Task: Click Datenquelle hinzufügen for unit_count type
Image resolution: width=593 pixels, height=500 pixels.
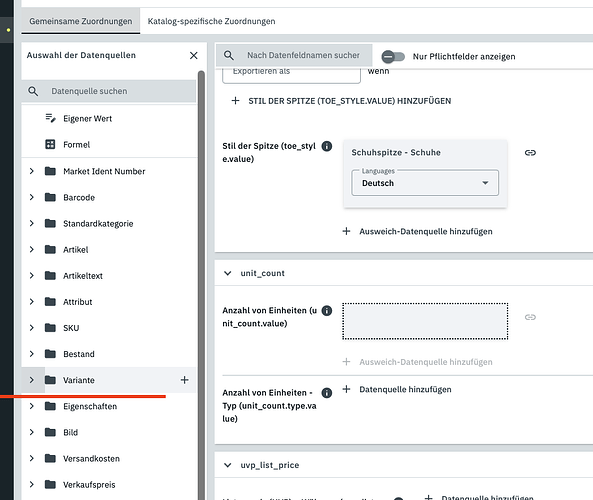Action: pyautogui.click(x=397, y=389)
